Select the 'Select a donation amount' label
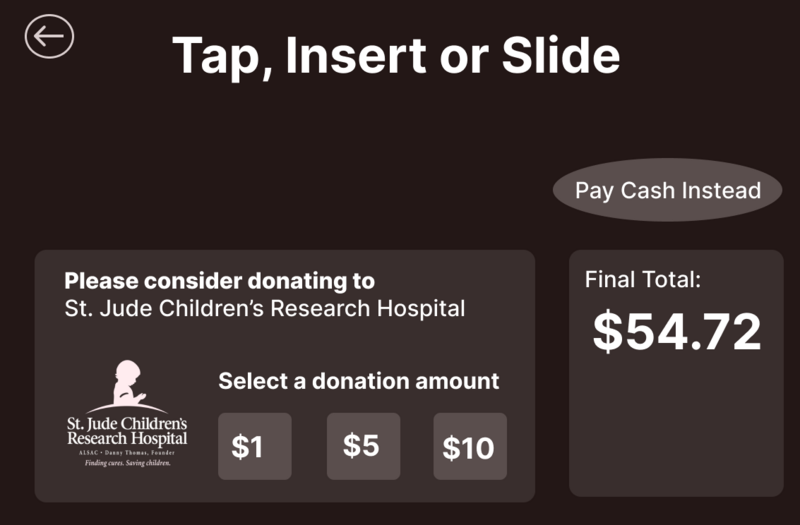 click(358, 381)
